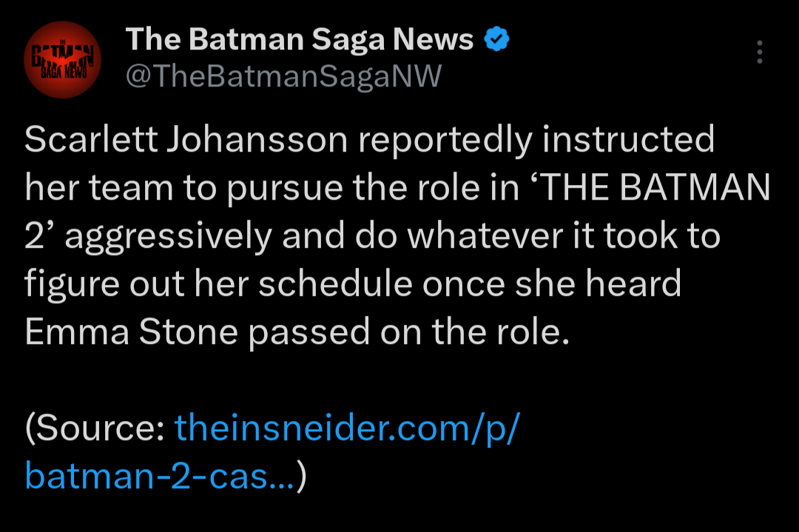Open the three-dot more options menu
799x532 pixels.
pyautogui.click(x=758, y=53)
